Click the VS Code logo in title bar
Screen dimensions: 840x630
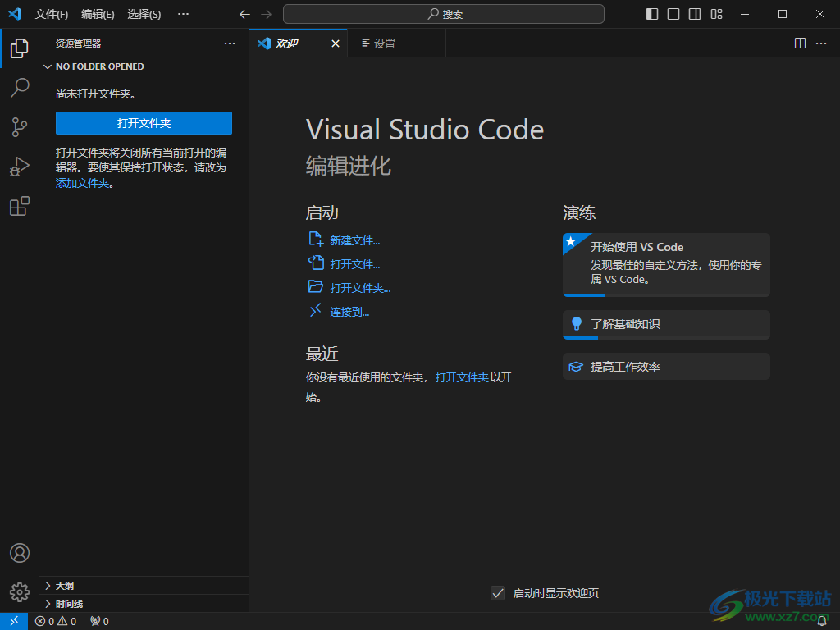(15, 14)
